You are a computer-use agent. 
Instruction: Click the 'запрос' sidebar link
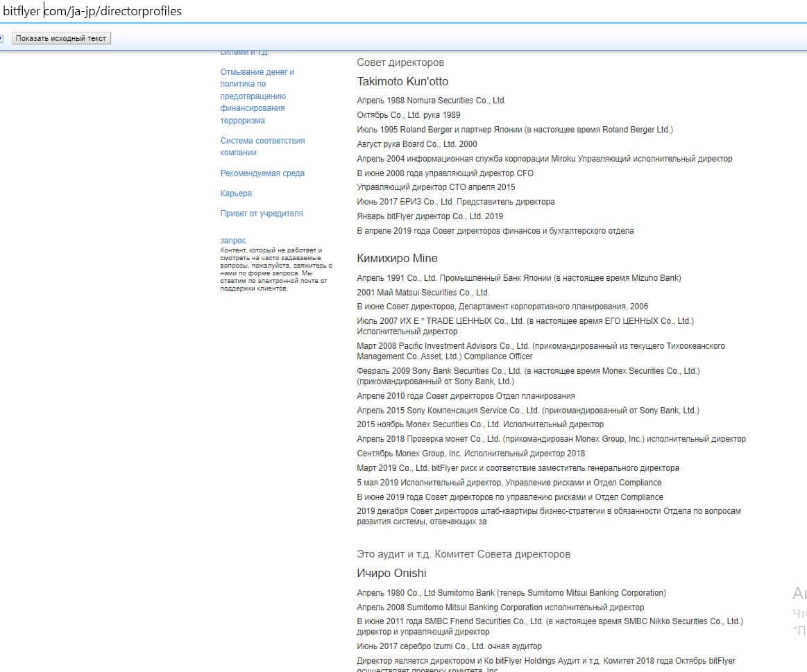[x=233, y=240]
